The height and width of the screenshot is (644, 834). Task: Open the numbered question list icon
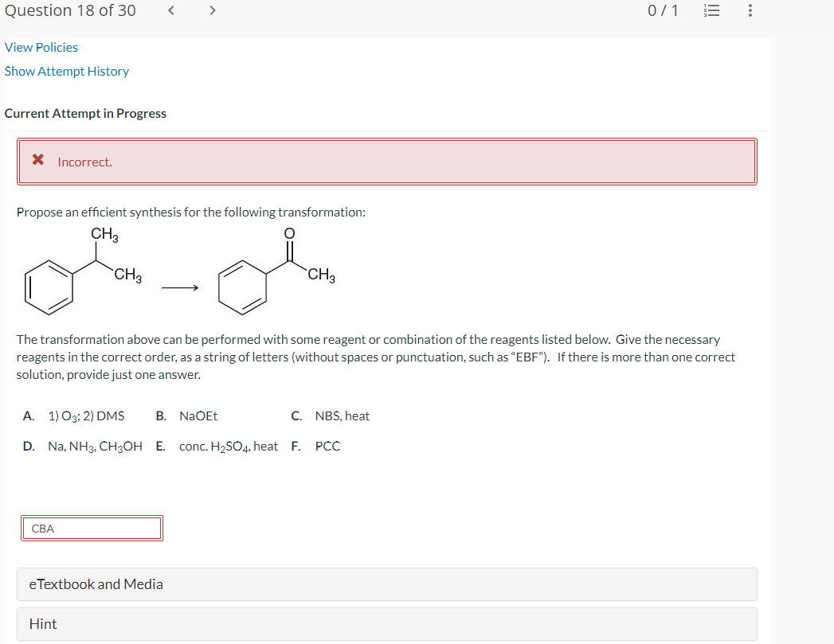click(711, 10)
